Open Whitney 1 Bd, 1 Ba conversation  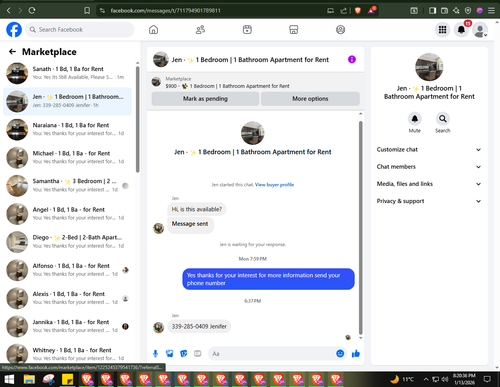click(x=67, y=354)
